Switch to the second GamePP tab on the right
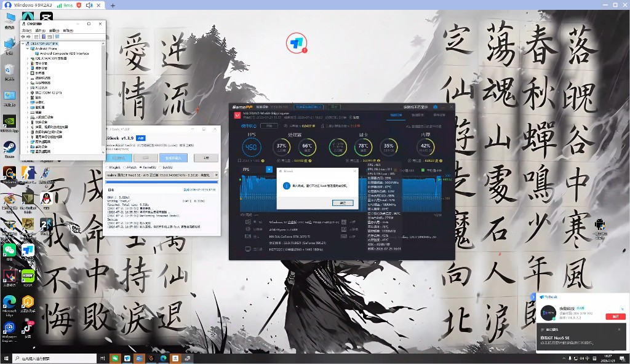 tap(418, 115)
